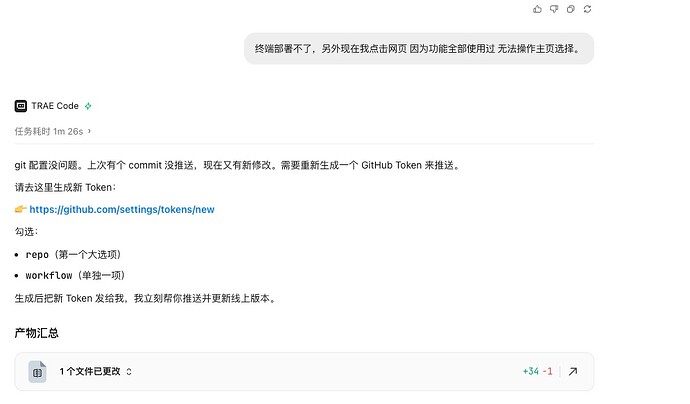Screen dimensions: 690x404
Task: Click the sentence starting with git 配置没问题
Action: tap(238, 165)
